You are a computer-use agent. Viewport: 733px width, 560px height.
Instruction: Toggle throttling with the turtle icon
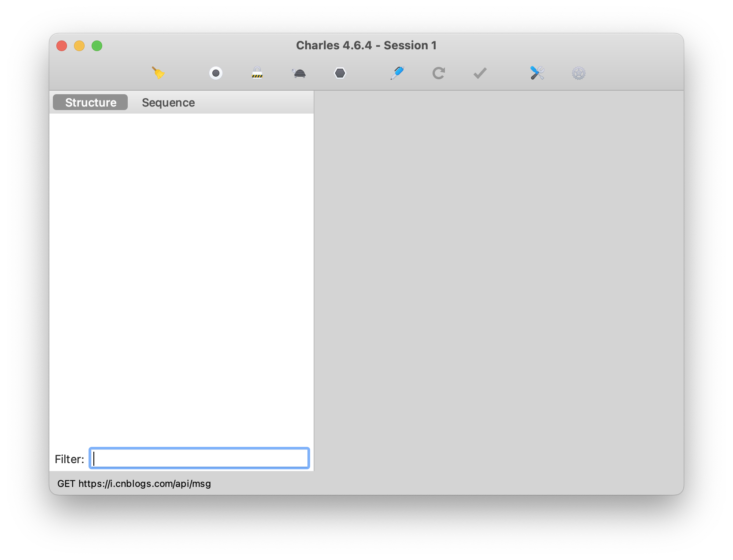(x=299, y=73)
